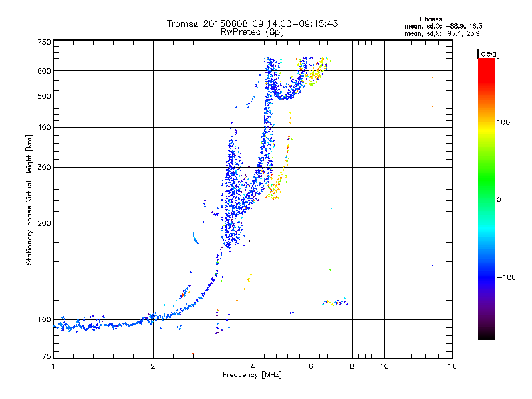
Task: Click the y-axis tick label '600'
Action: [44, 71]
